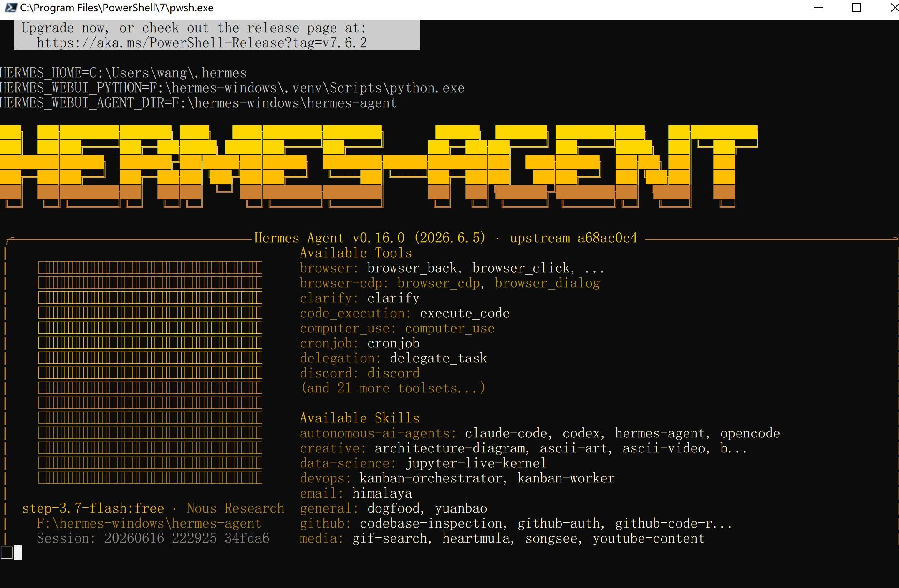Click the PowerShell icon in the title bar
The image size is (899, 588).
click(10, 8)
